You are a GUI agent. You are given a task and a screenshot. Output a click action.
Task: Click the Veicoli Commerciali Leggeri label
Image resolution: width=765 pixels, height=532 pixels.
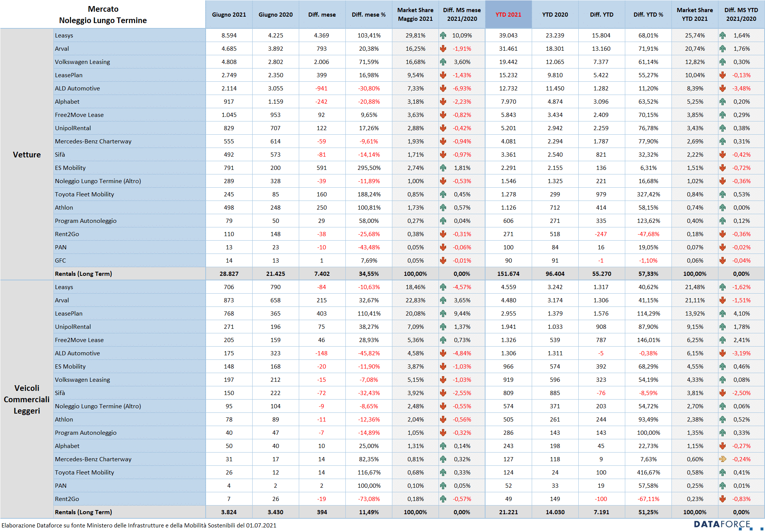pos(27,399)
